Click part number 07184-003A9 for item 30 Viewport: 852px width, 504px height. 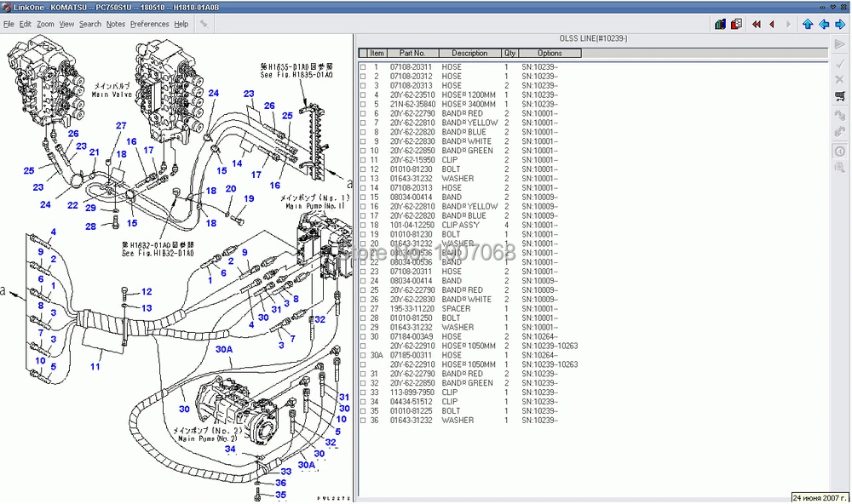click(412, 337)
